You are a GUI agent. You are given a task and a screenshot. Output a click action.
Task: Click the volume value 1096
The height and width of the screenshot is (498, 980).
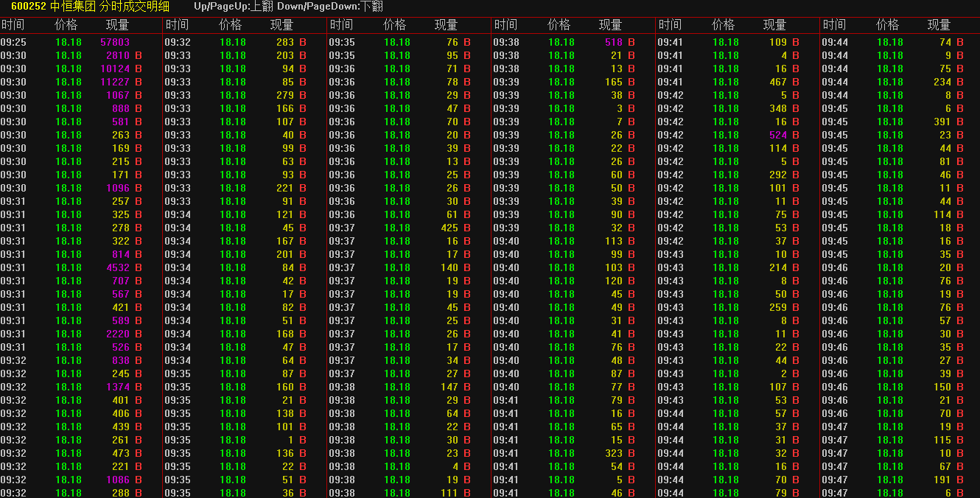(118, 188)
